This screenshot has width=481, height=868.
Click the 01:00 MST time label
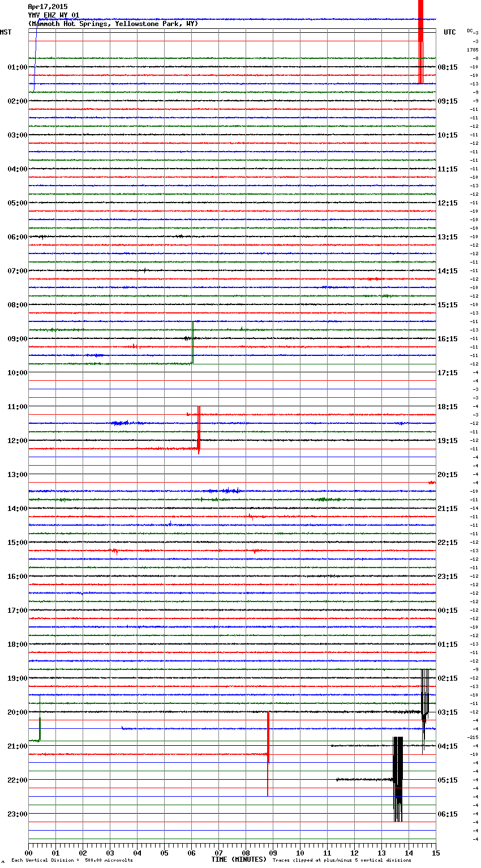tap(18, 67)
